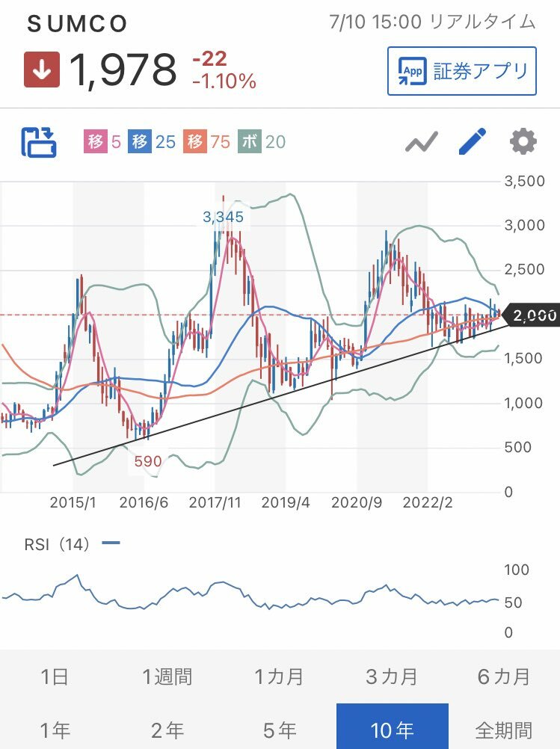The height and width of the screenshot is (749, 560).
Task: Toggle the 25-period moving average indicator
Action: pyautogui.click(x=152, y=142)
